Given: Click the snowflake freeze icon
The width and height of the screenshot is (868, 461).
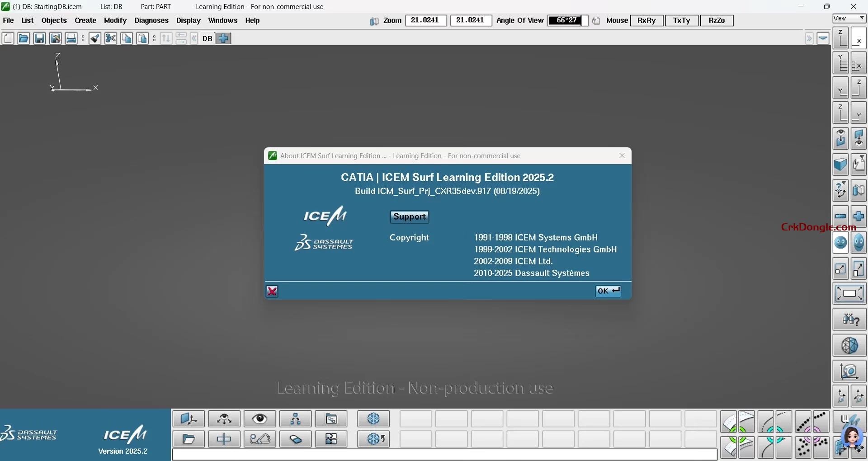Looking at the screenshot, I should 373,419.
